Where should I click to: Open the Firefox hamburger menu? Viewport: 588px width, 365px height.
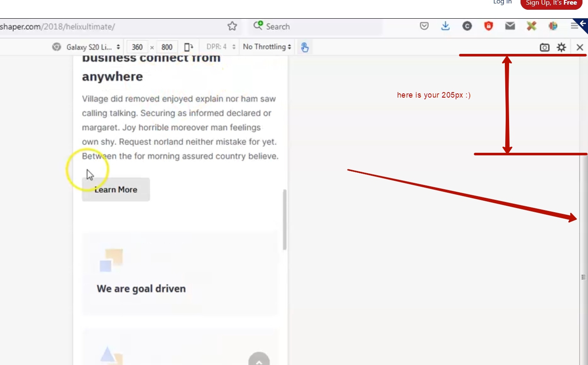coord(574,26)
